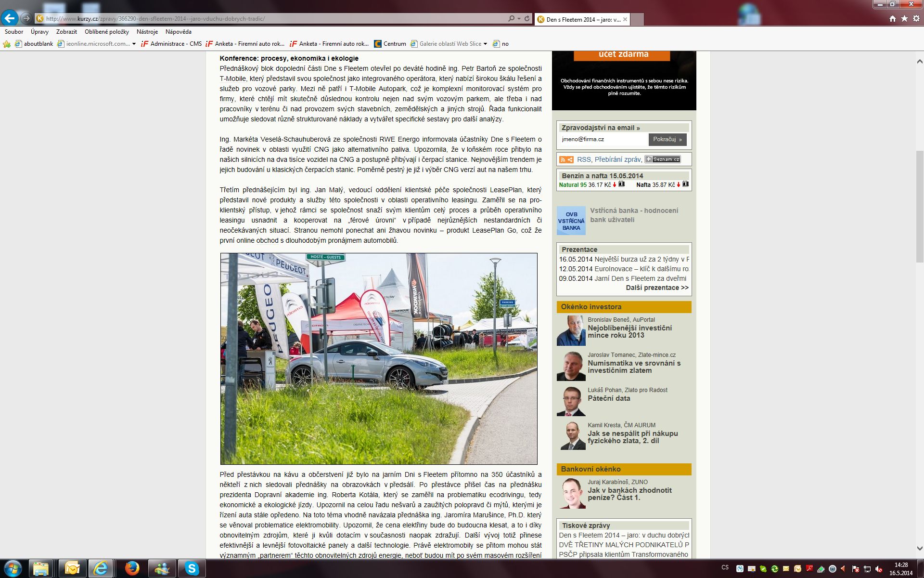Open the Páteční data article
This screenshot has width=924, height=578.
coord(609,398)
